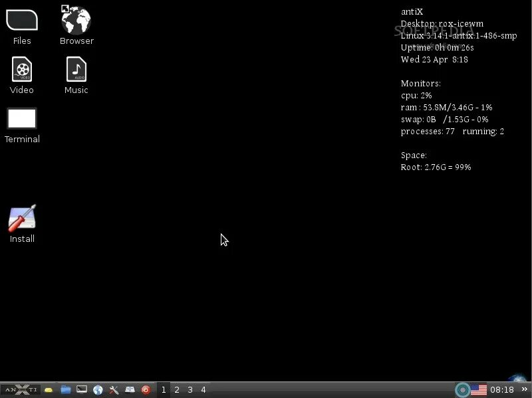Launch the terminal monitor icon in taskbar
The height and width of the screenshot is (398, 532).
point(81,389)
